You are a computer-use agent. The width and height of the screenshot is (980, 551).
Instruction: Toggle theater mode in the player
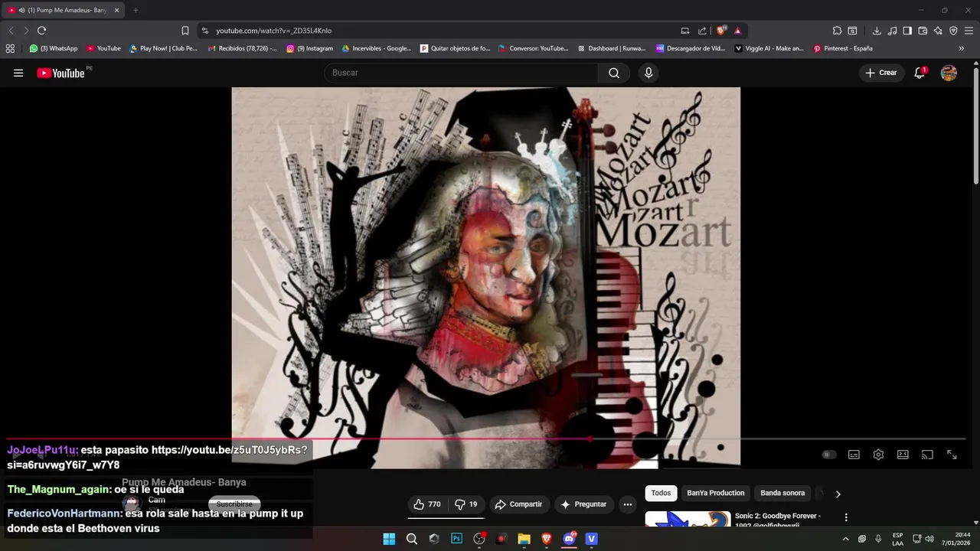click(903, 455)
